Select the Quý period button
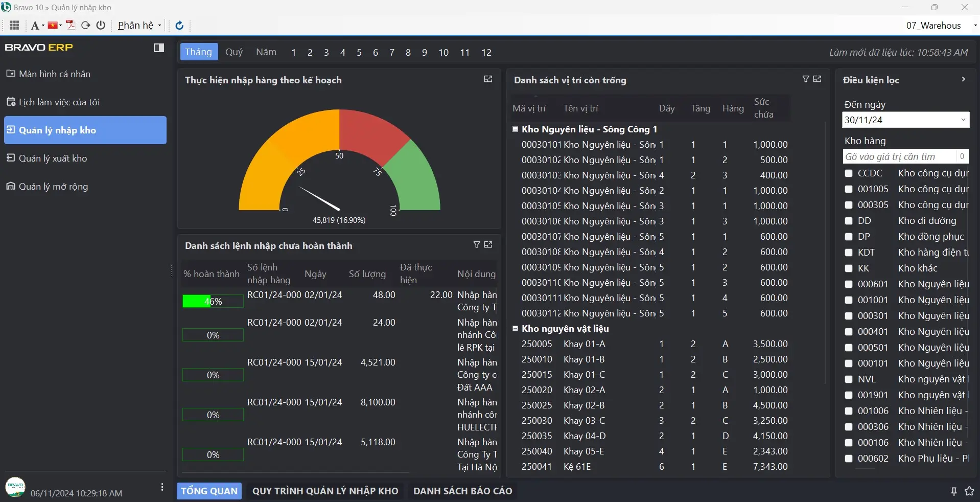This screenshot has width=980, height=502. pos(234,52)
